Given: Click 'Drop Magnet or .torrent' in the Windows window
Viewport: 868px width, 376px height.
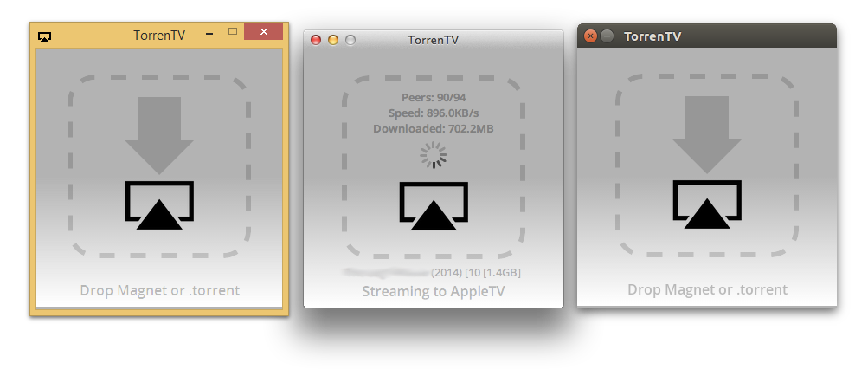Looking at the screenshot, I should pyautogui.click(x=160, y=290).
